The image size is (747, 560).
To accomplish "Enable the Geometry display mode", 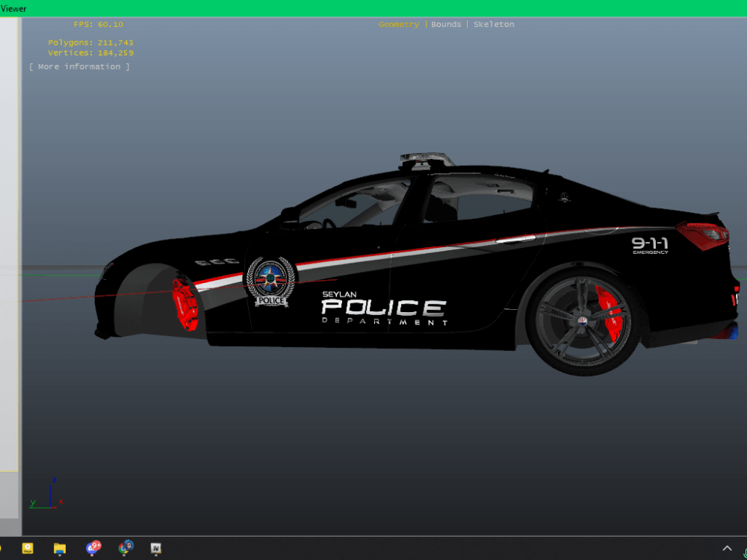I will click(398, 24).
